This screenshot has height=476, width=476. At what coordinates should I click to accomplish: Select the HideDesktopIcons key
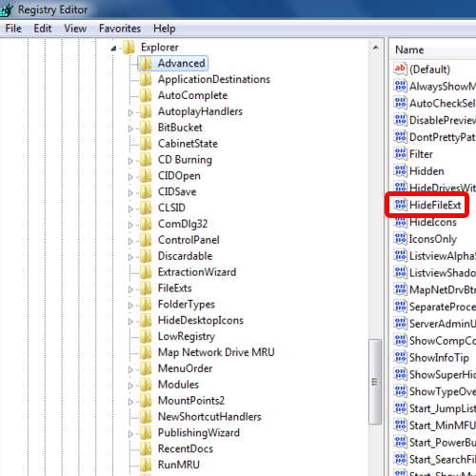point(201,320)
